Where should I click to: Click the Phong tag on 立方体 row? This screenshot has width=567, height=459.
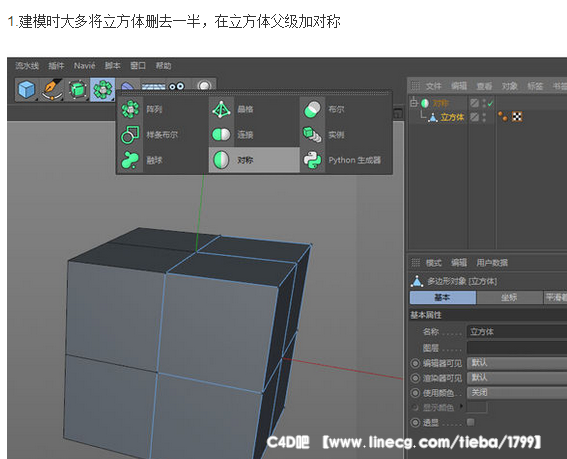[x=503, y=116]
